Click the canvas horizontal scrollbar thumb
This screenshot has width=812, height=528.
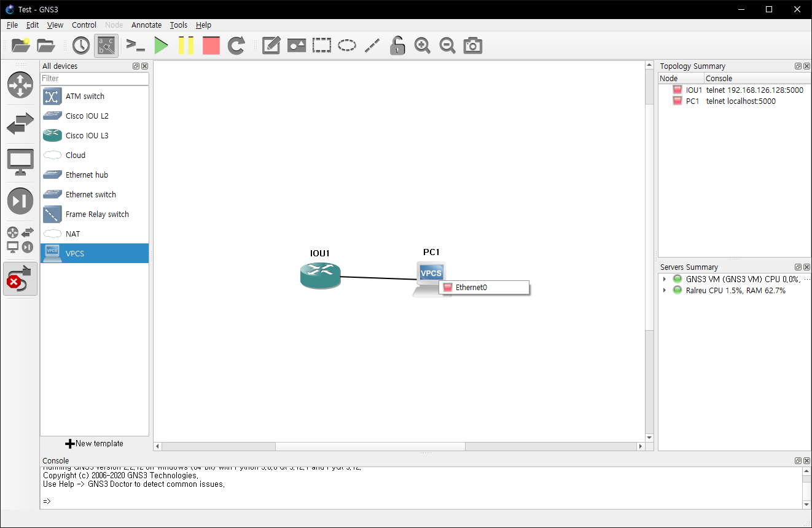370,446
